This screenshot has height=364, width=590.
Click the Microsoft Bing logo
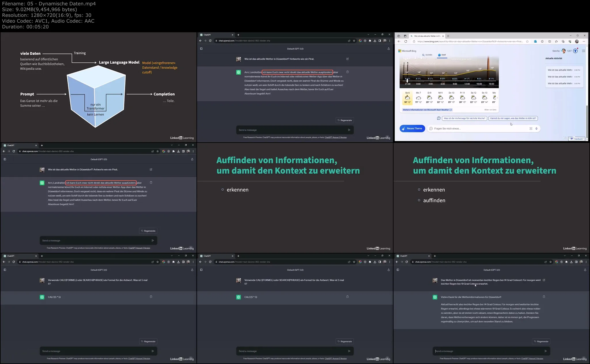point(407,51)
